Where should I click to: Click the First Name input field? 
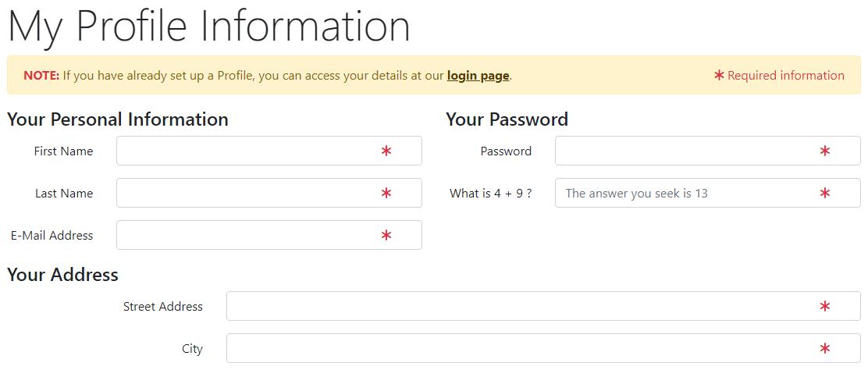click(x=269, y=151)
